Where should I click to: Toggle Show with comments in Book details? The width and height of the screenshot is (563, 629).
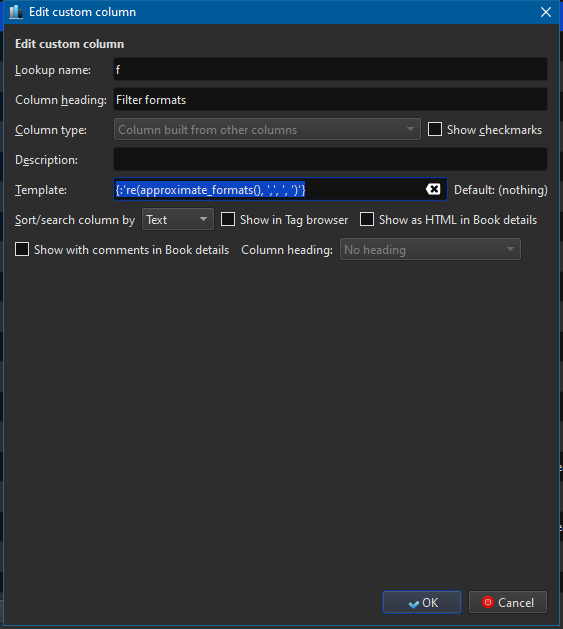pos(22,249)
